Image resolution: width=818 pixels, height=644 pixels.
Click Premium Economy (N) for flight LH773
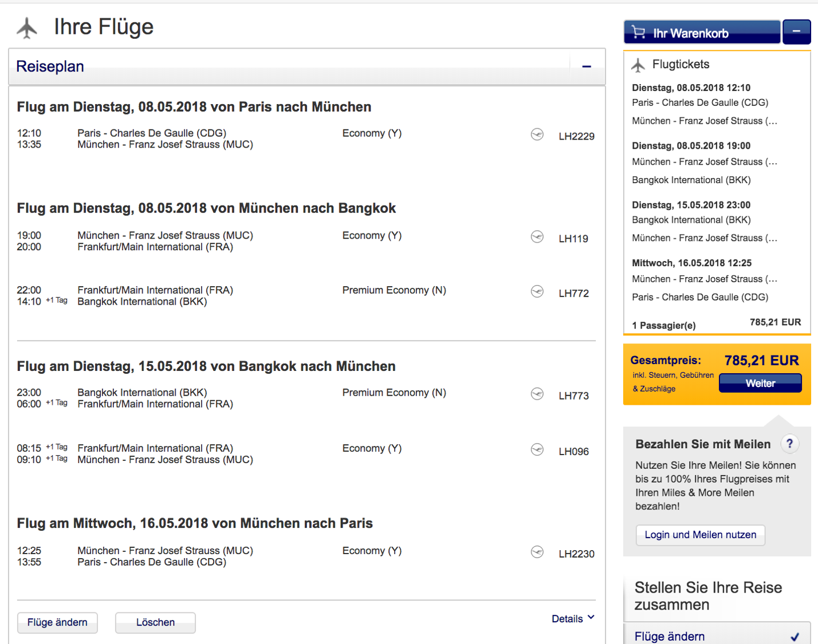394,393
